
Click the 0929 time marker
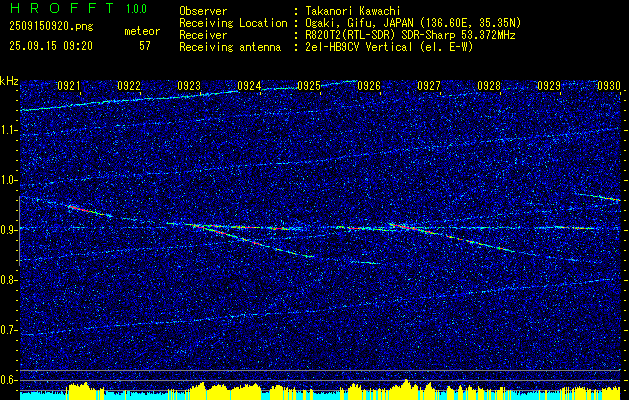[549, 86]
